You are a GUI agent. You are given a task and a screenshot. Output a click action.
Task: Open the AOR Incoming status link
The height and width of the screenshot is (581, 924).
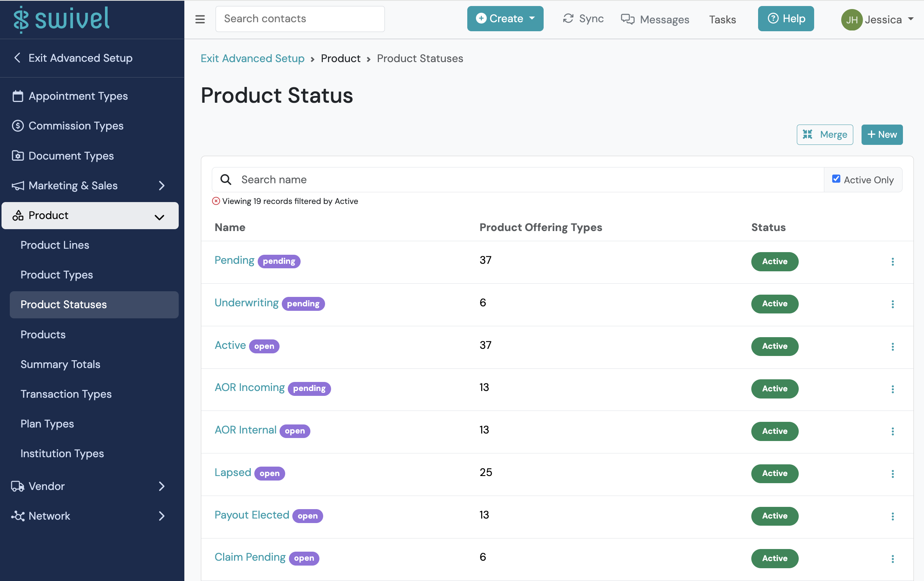[x=249, y=388]
